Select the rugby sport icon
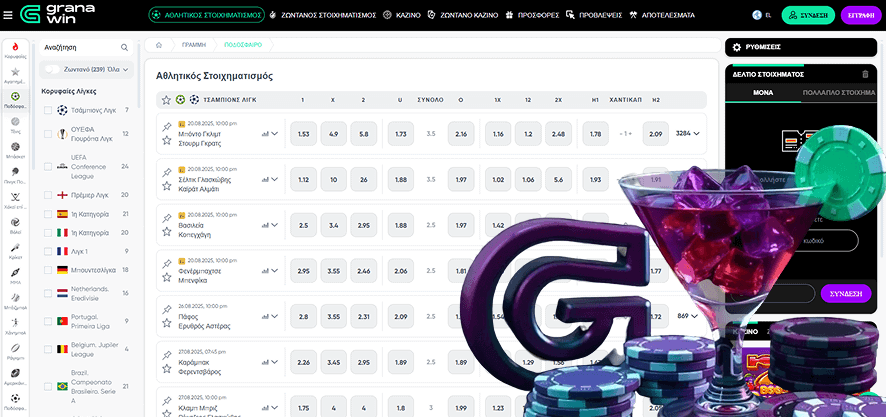The height and width of the screenshot is (417, 886). coord(15,348)
